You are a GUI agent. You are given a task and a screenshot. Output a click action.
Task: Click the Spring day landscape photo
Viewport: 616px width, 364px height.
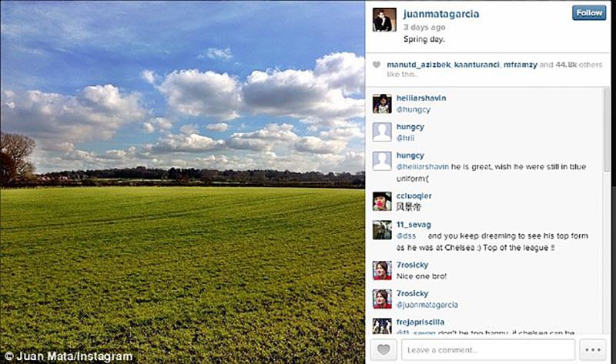pos(182,182)
